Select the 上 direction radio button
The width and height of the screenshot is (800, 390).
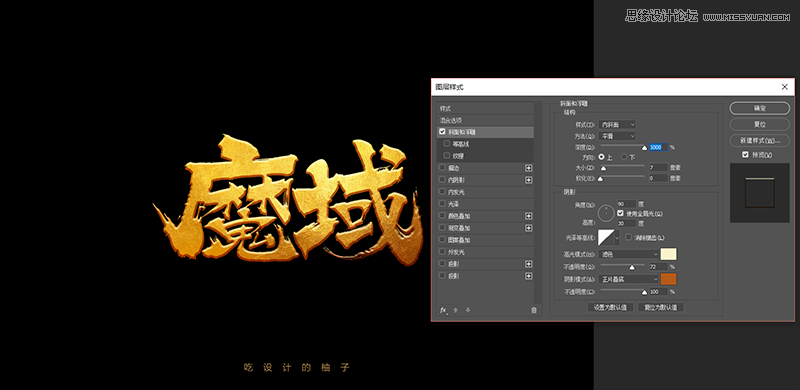click(602, 157)
